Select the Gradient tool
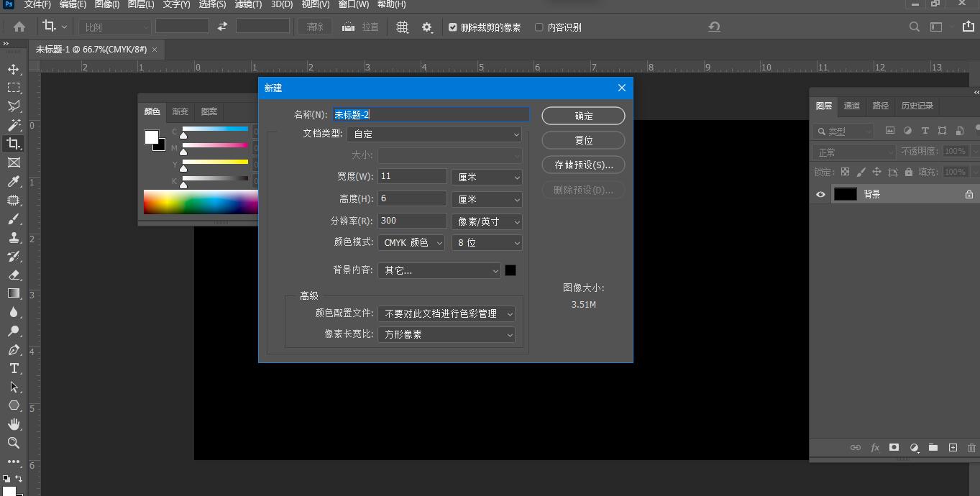This screenshot has height=496, width=980. (14, 293)
